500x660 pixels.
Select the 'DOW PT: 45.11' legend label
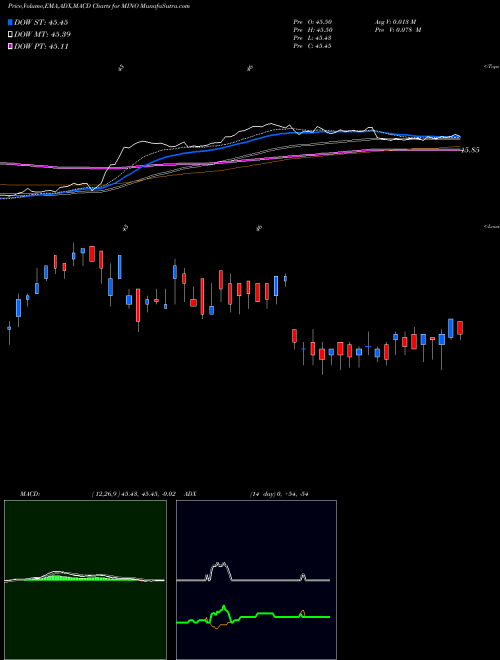click(x=41, y=46)
